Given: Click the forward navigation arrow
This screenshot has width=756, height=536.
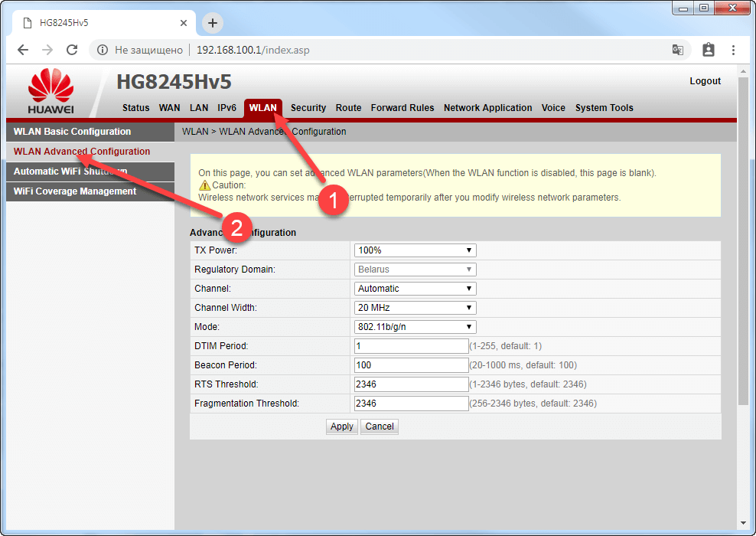Looking at the screenshot, I should click(47, 49).
